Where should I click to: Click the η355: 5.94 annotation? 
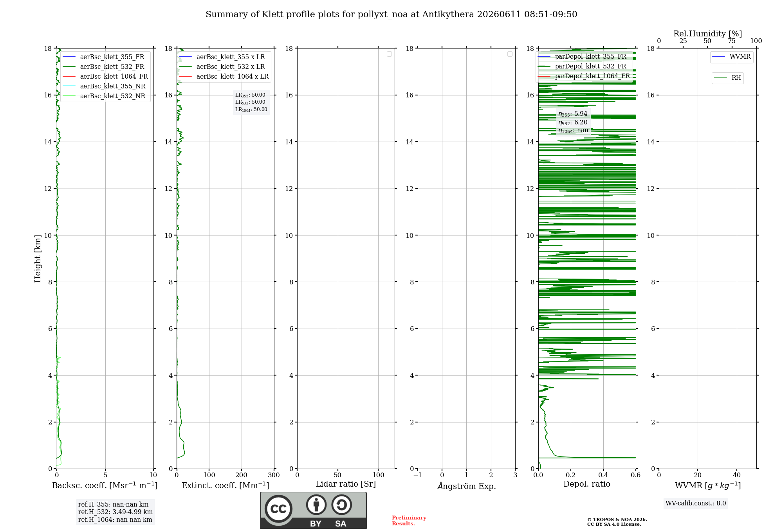click(573, 114)
